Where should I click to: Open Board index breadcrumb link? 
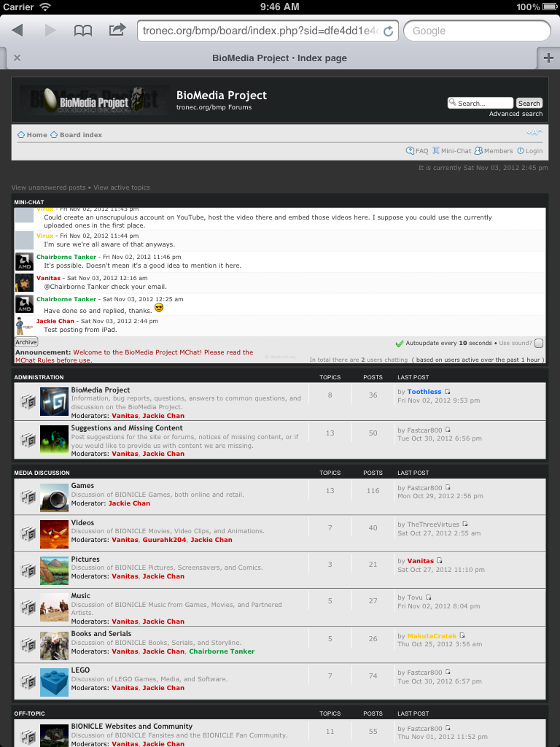click(x=81, y=135)
